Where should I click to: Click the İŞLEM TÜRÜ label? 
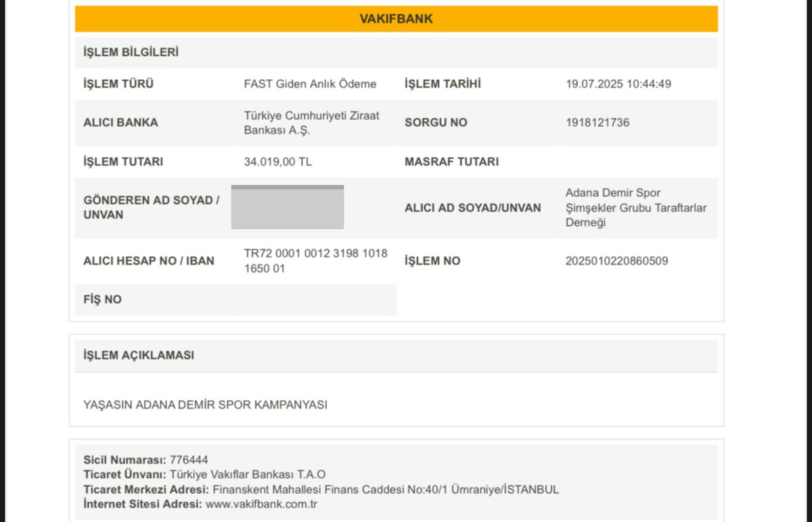tap(118, 84)
